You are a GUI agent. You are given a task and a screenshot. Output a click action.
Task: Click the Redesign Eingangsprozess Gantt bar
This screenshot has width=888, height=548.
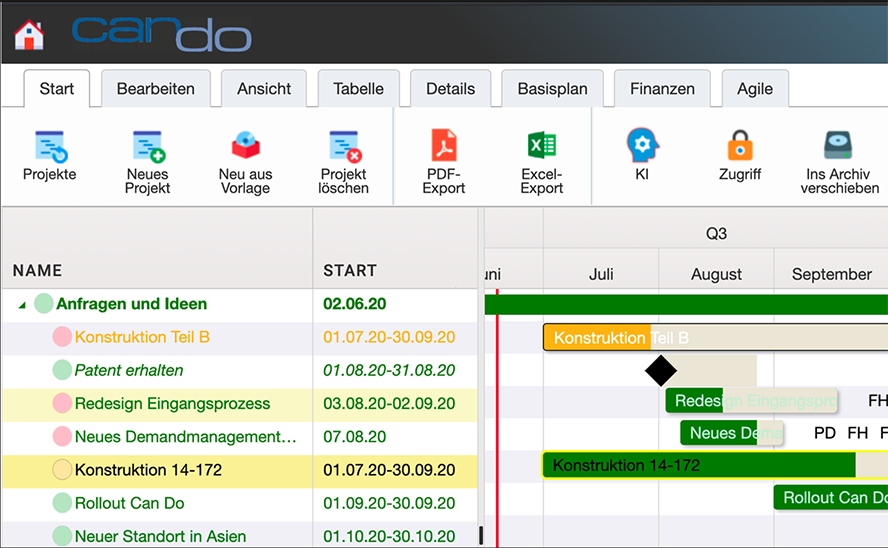coord(752,401)
